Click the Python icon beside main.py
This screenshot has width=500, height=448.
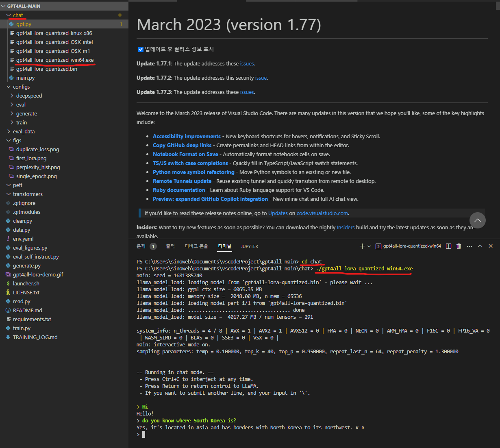[11, 78]
